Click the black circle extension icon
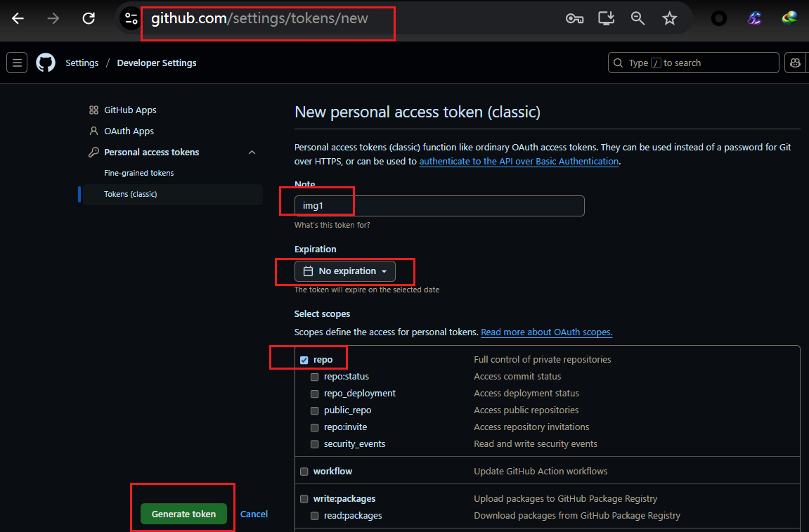Screen dimensions: 809x532 [x=719, y=18]
